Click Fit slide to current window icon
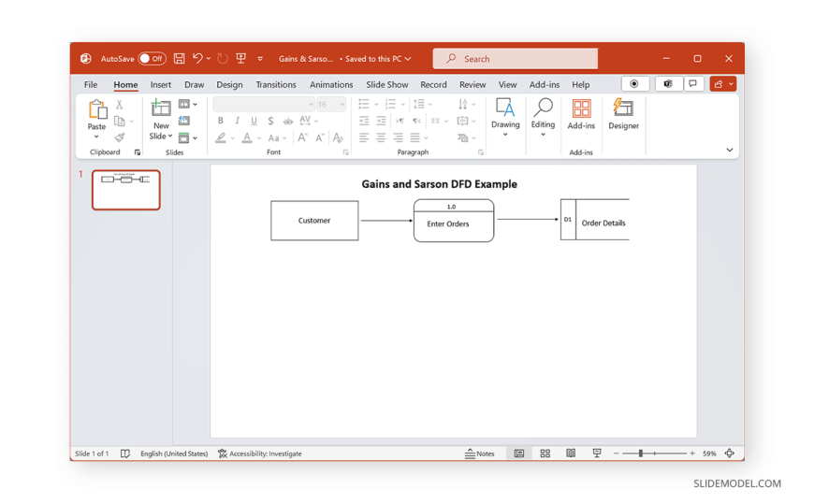 click(x=730, y=454)
